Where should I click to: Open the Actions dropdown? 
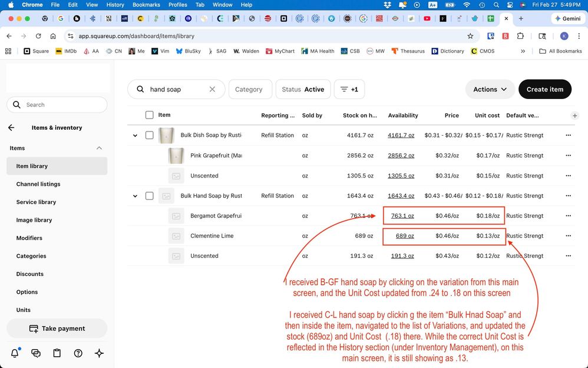[490, 90]
